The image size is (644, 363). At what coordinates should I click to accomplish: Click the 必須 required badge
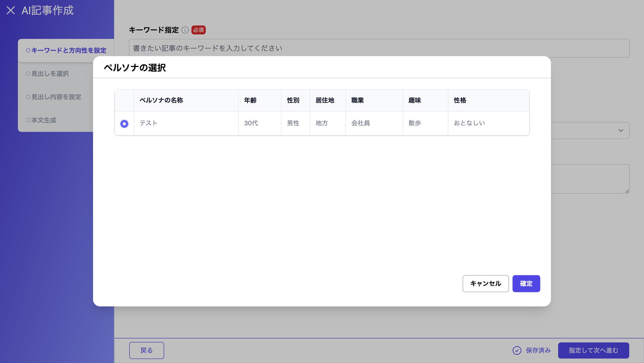198,30
